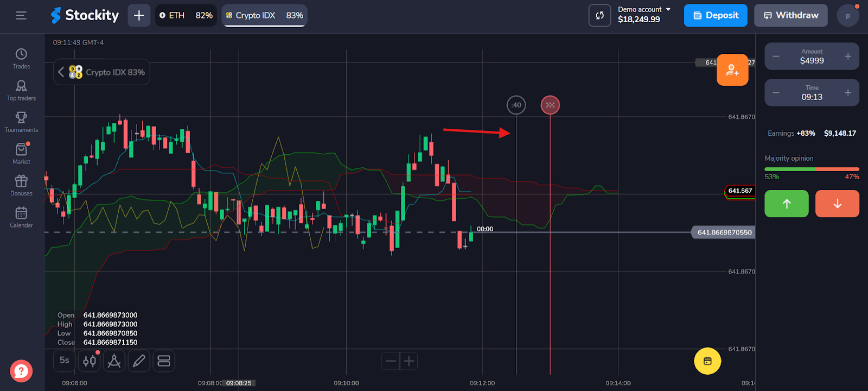Screen dimensions: 868x391
Task: Add a new asset tab with plus button
Action: coord(139,15)
